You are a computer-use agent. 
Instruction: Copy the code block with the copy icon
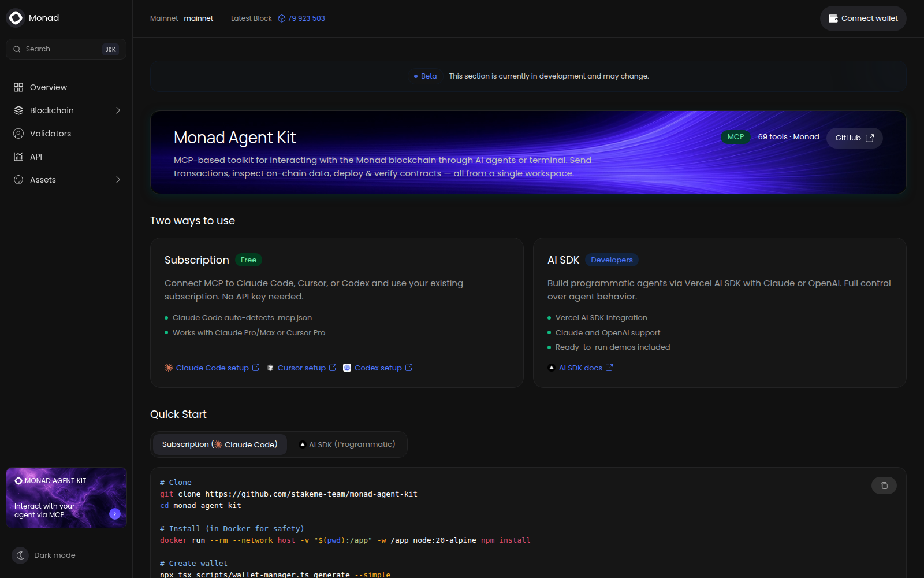coord(884,486)
